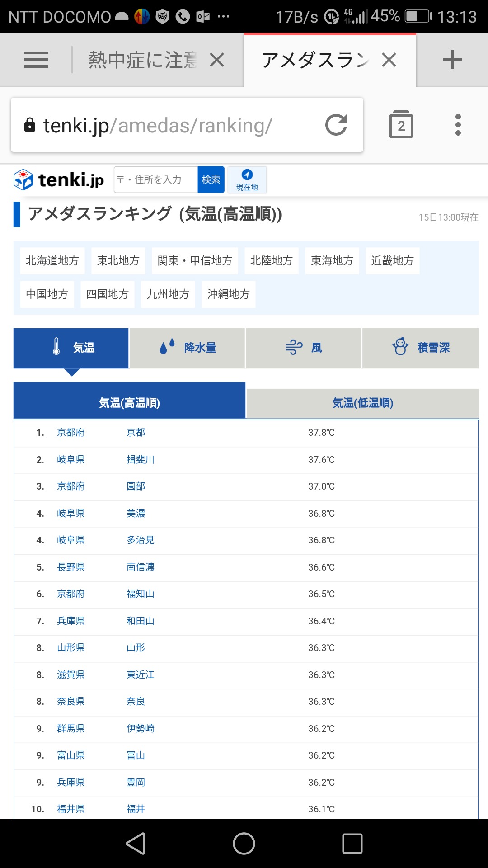Open the 東近江 station link
The height and width of the screenshot is (868, 488).
coord(141,675)
